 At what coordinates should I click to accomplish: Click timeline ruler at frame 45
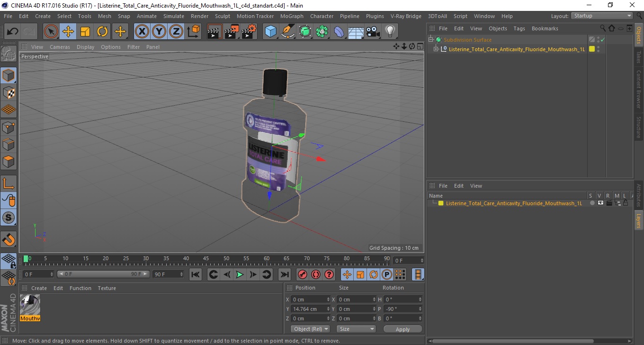click(x=206, y=259)
